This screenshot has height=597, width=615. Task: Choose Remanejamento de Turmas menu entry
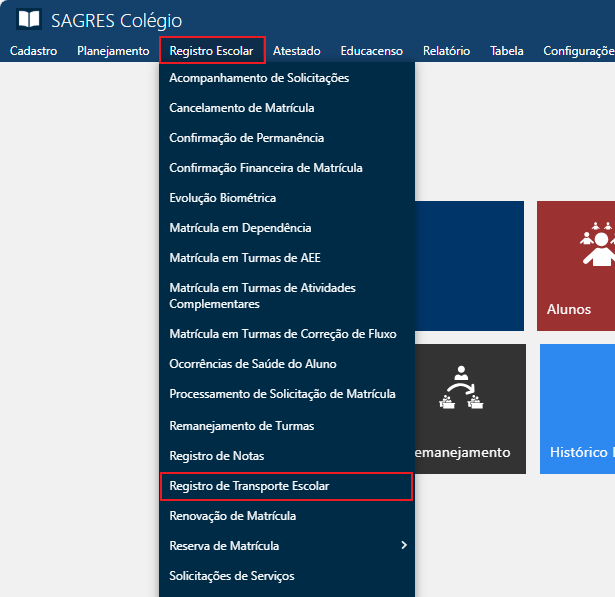(x=242, y=426)
